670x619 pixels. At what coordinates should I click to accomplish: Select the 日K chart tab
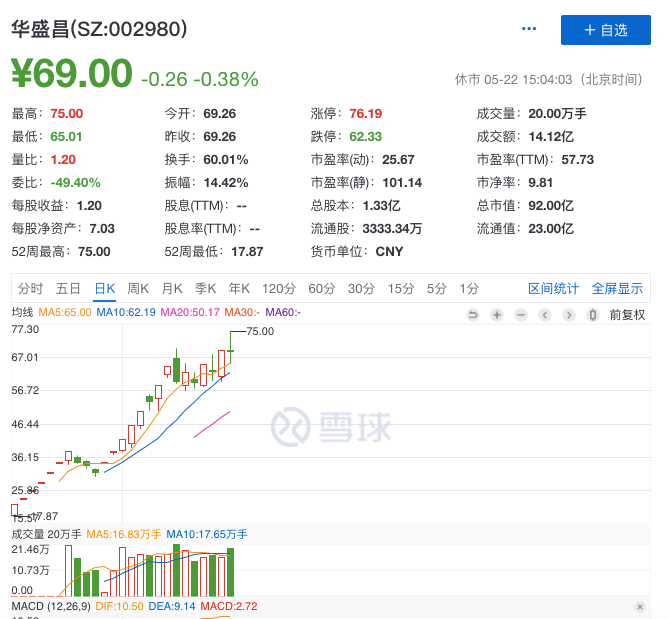click(105, 289)
